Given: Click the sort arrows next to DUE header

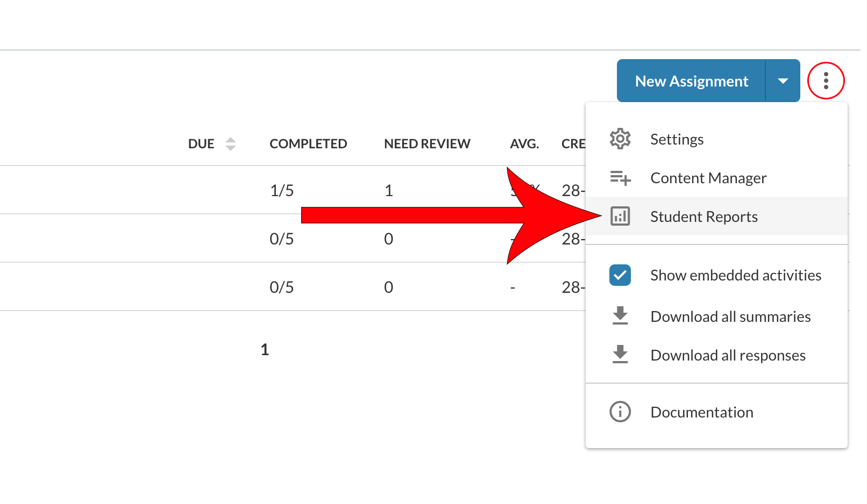Looking at the screenshot, I should coord(230,143).
